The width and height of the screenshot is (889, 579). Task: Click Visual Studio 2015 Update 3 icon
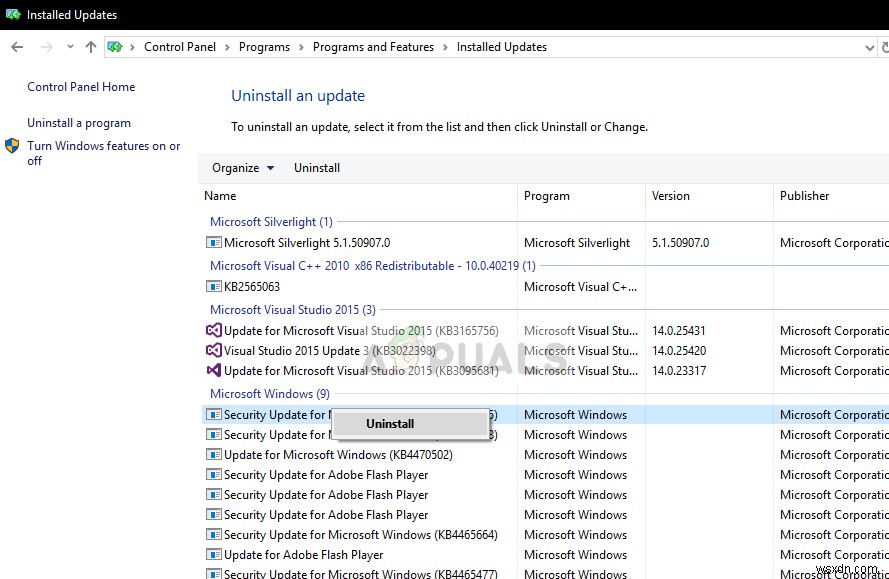(213, 350)
